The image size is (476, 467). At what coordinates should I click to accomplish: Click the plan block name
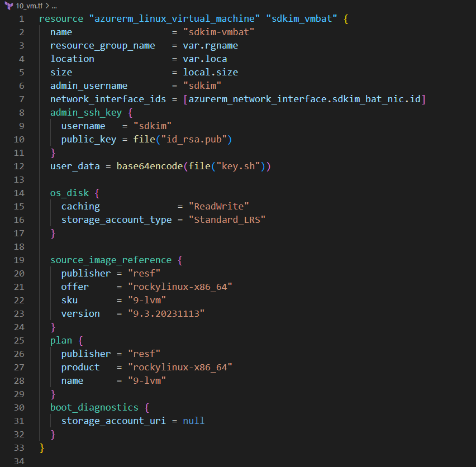61,340
